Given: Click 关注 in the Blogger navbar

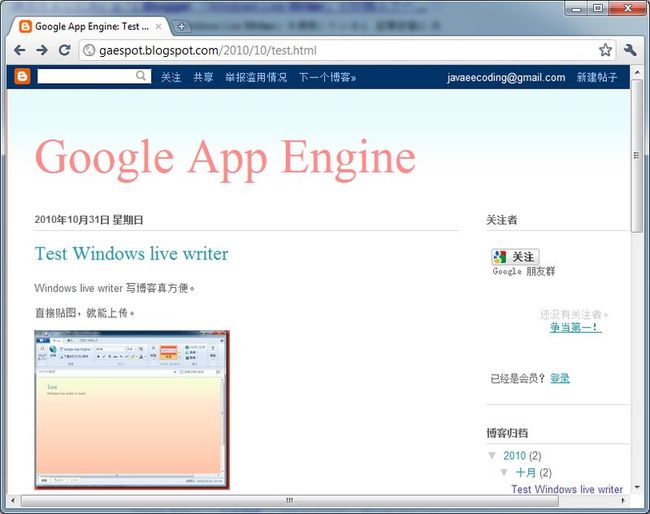Looking at the screenshot, I should (171, 78).
